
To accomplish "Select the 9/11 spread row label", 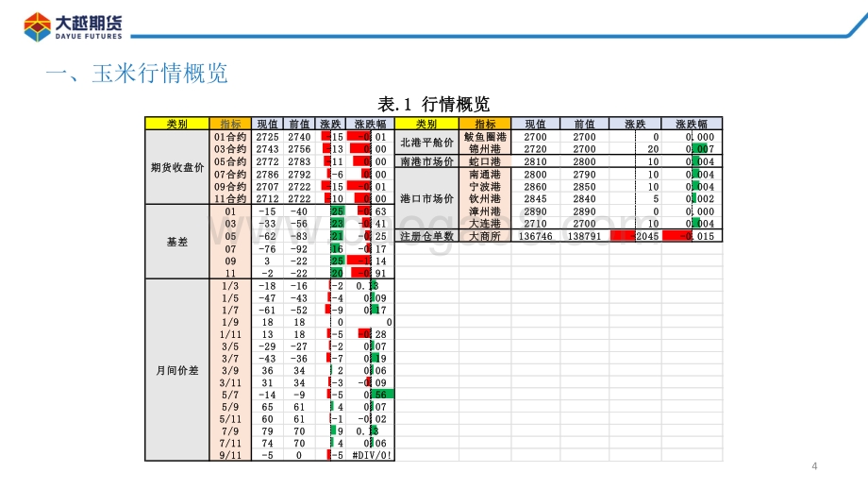I will click(230, 455).
